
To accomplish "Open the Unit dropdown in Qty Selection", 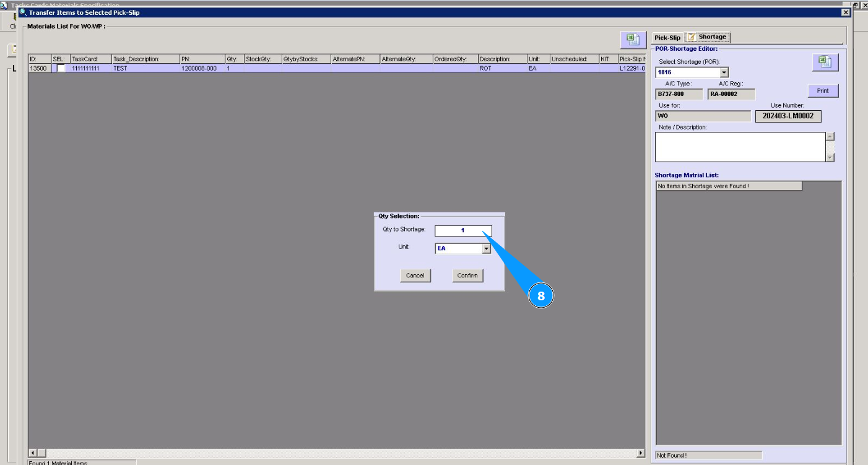I will (x=486, y=249).
